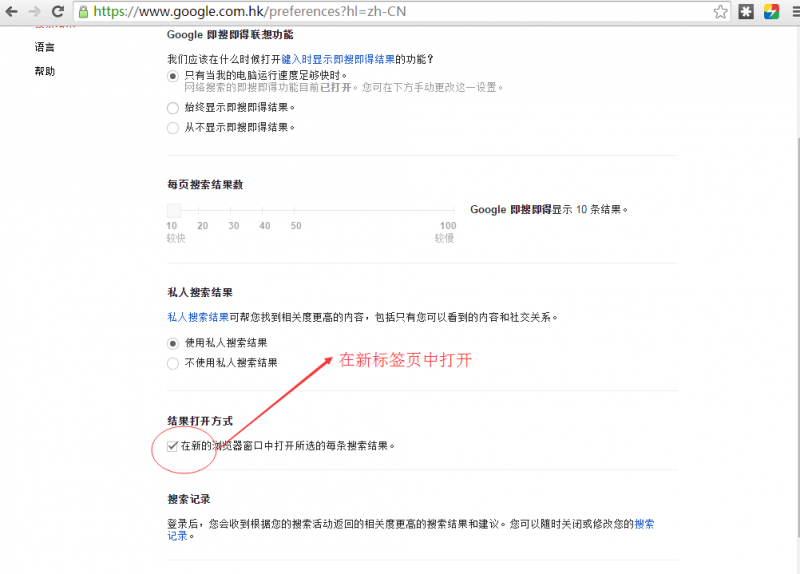Open the blue 私人搜索结果 link

(198, 317)
